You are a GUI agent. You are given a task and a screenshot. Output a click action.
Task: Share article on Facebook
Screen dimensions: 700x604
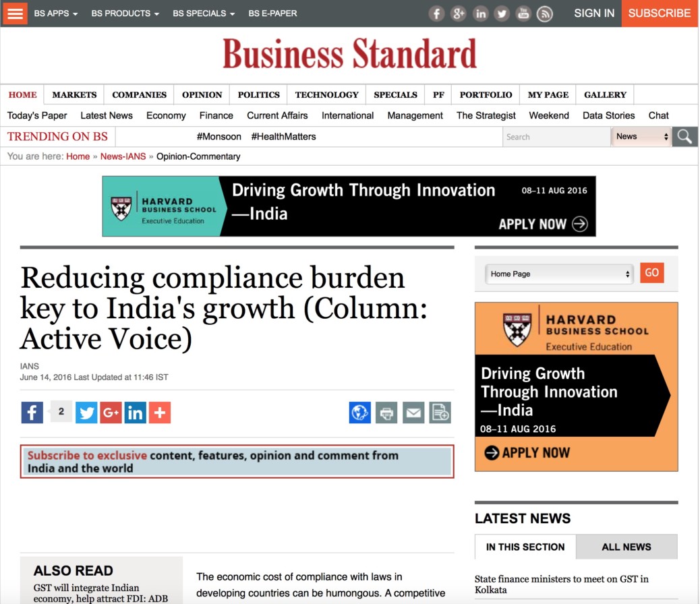(x=32, y=413)
